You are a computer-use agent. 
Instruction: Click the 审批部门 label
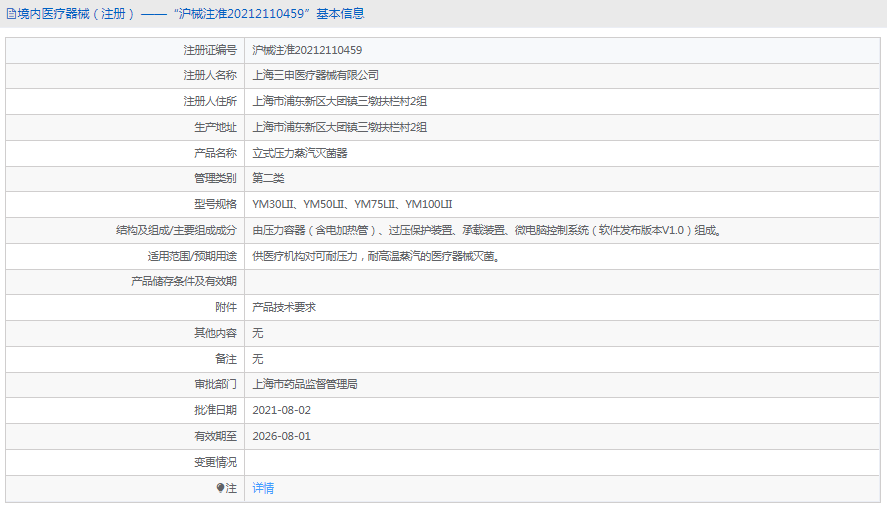[216, 384]
